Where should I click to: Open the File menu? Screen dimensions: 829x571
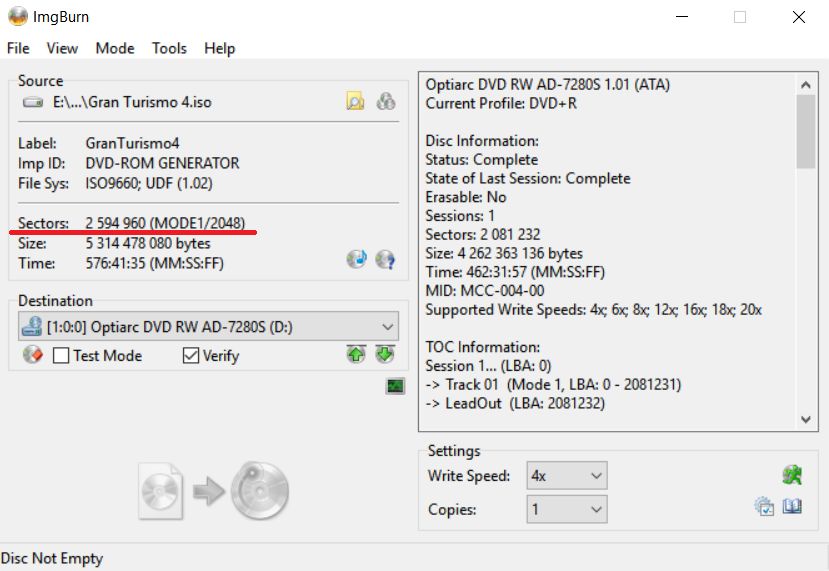coord(18,48)
